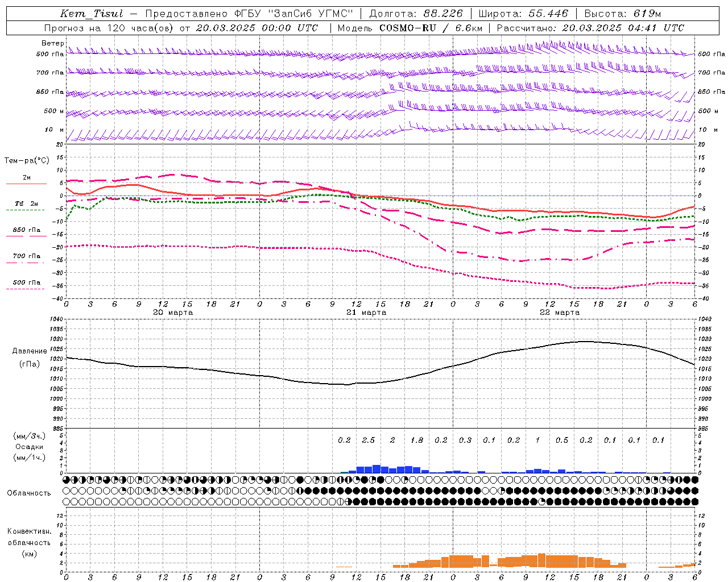This screenshot has width=728, height=582.
Task: Select the "ЗапСиб УГМС" provider text
Action: pos(311,14)
